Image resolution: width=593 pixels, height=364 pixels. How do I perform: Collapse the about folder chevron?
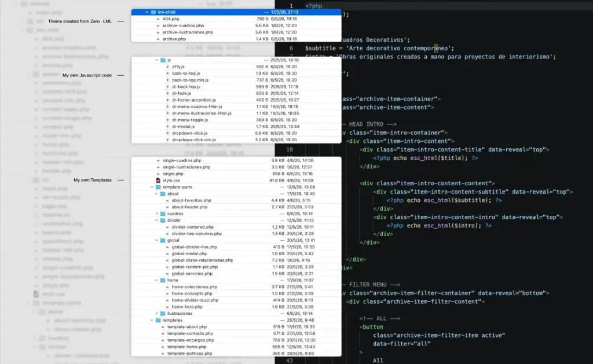156,194
